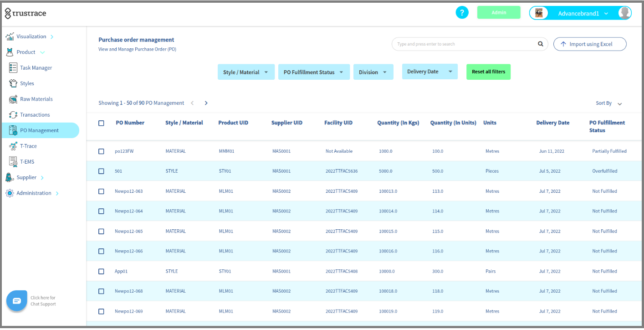Image resolution: width=644 pixels, height=330 pixels.
Task: Expand the Administration menu chevron
Action: pyautogui.click(x=57, y=193)
